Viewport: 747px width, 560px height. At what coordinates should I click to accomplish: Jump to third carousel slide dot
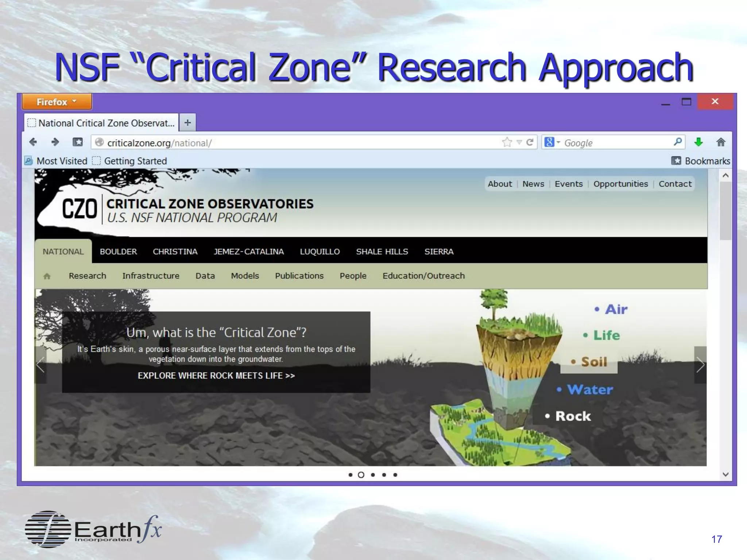(373, 475)
